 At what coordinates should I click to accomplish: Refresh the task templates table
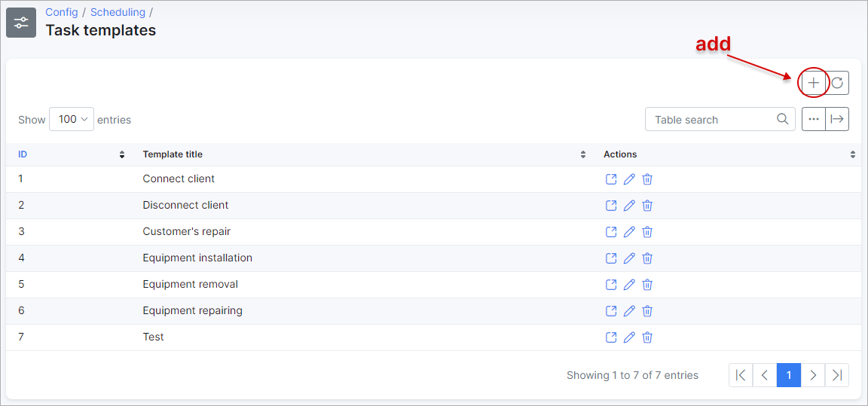tap(838, 83)
